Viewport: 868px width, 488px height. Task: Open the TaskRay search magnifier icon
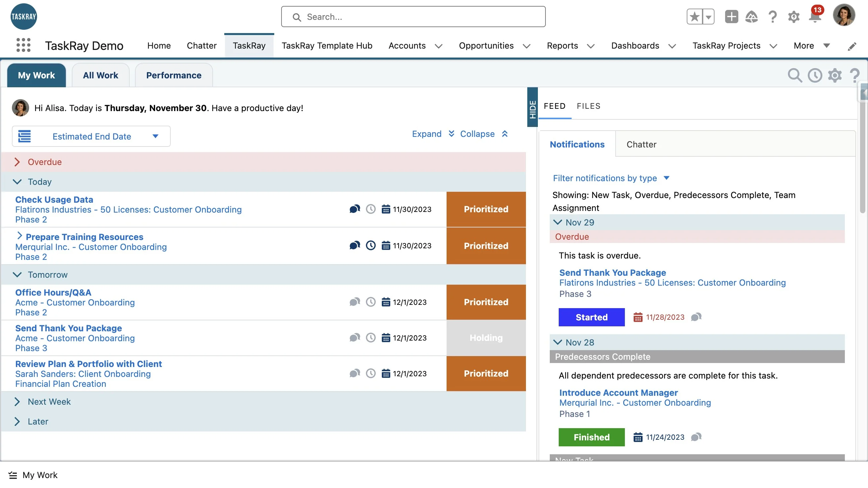[x=794, y=75]
